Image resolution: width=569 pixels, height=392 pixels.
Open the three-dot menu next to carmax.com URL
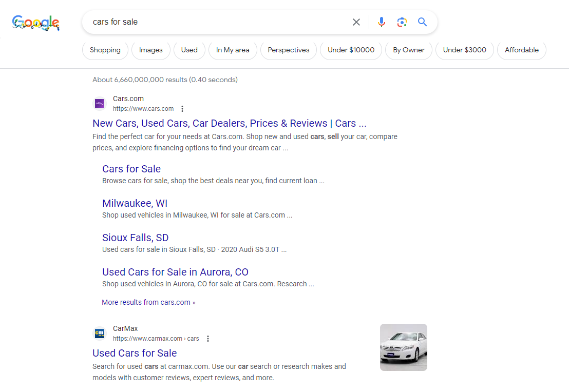(208, 339)
